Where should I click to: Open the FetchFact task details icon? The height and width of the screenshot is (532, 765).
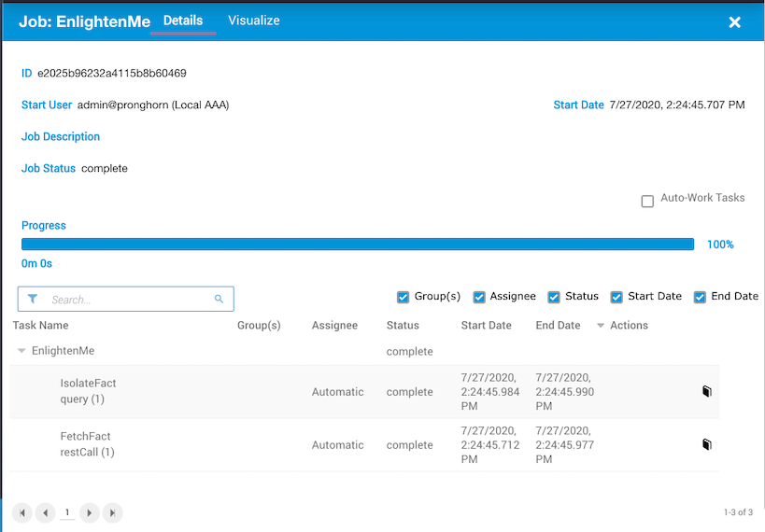(x=706, y=444)
